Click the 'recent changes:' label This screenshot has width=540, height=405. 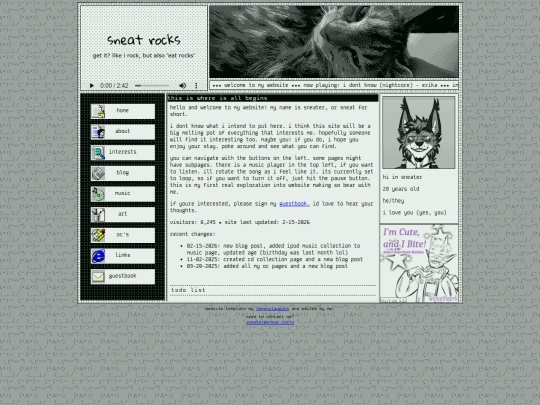[x=193, y=234]
